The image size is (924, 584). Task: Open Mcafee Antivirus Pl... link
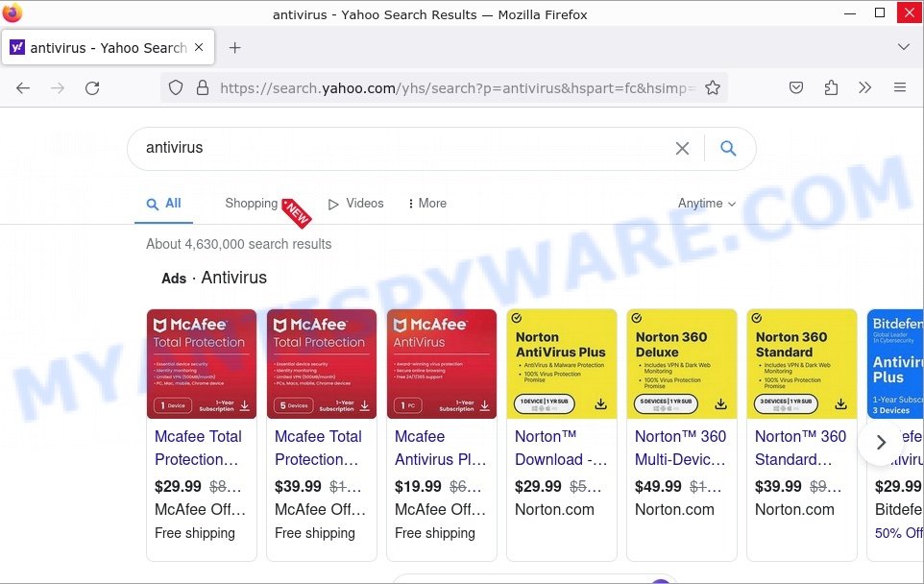pos(441,448)
